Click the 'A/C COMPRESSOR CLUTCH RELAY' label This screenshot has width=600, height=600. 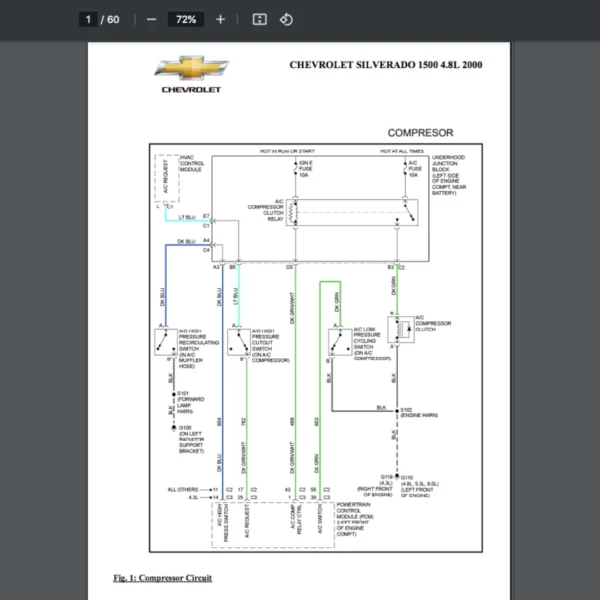(x=266, y=210)
